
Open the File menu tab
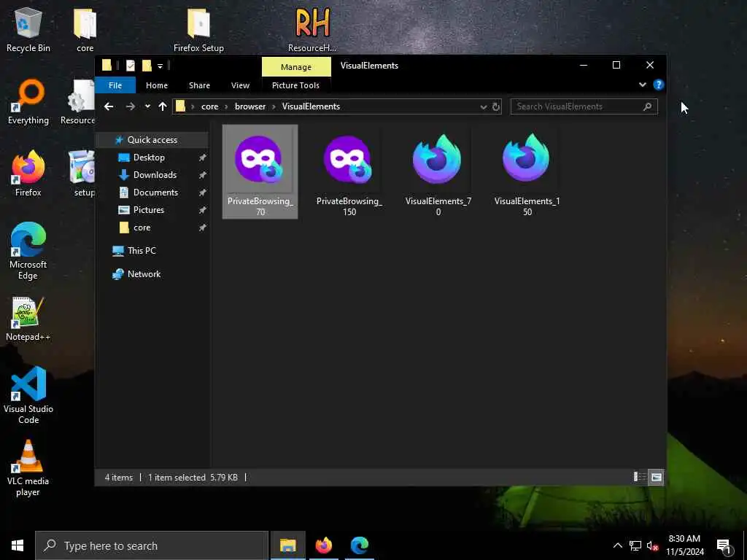coord(115,85)
